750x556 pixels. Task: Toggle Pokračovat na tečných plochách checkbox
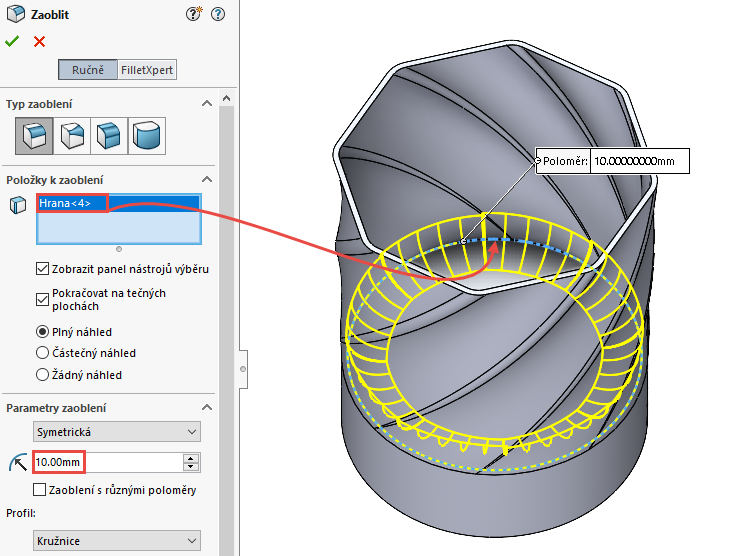pos(42,300)
